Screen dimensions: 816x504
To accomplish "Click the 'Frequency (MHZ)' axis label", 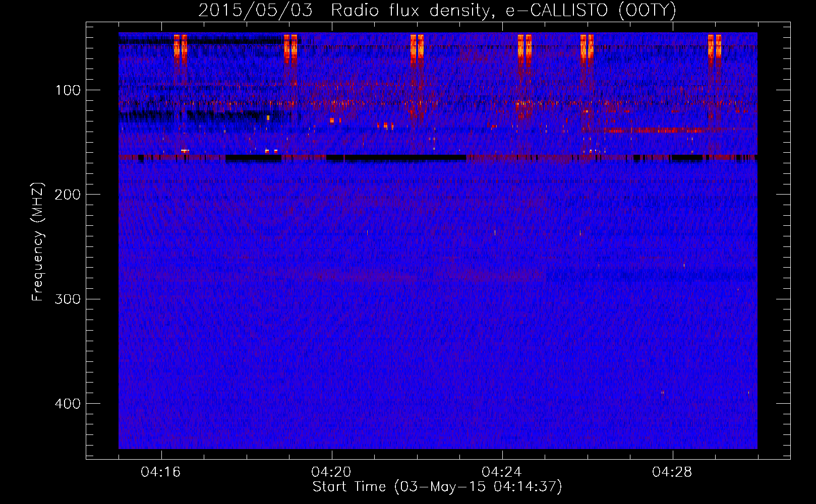I will coord(38,241).
